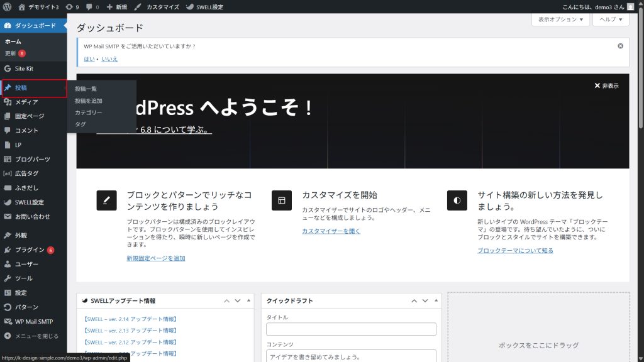The image size is (644, 362).
Task: Click the WordPress logo in admin bar
Action: [x=7, y=6]
